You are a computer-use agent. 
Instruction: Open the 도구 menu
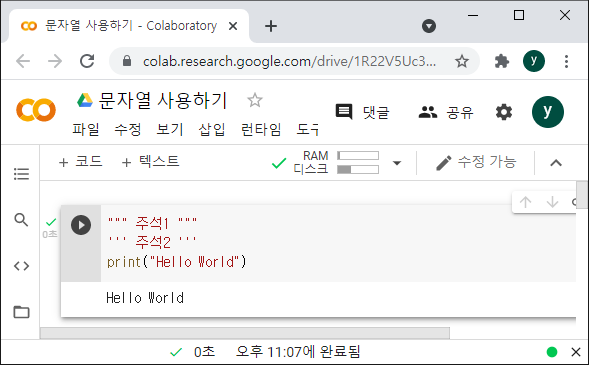[x=308, y=130]
